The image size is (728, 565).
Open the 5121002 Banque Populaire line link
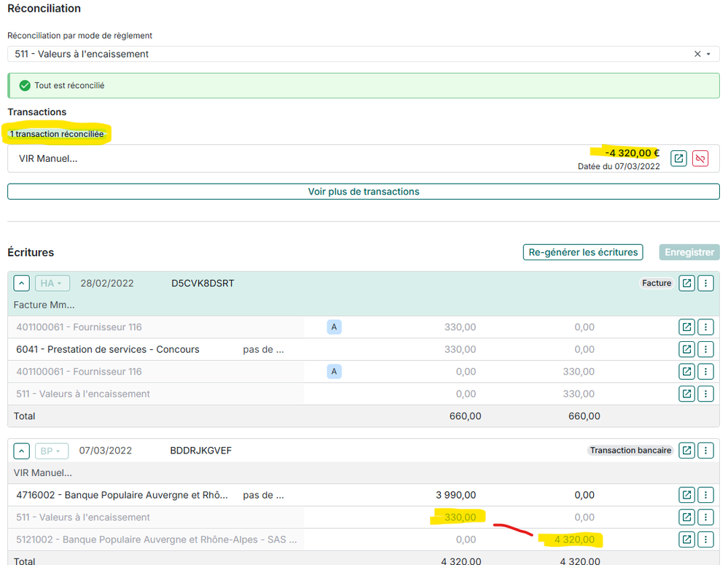click(686, 539)
